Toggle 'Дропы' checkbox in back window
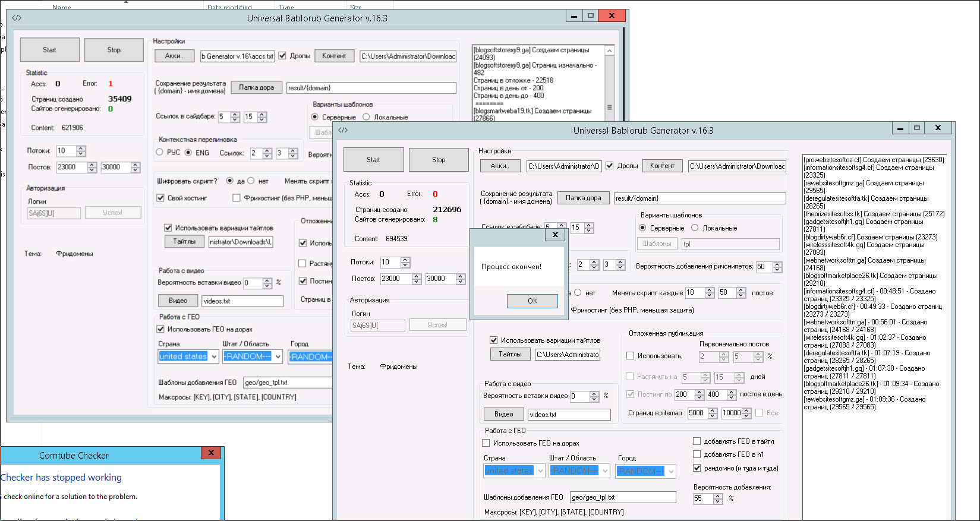This screenshot has height=521, width=980. click(x=282, y=56)
